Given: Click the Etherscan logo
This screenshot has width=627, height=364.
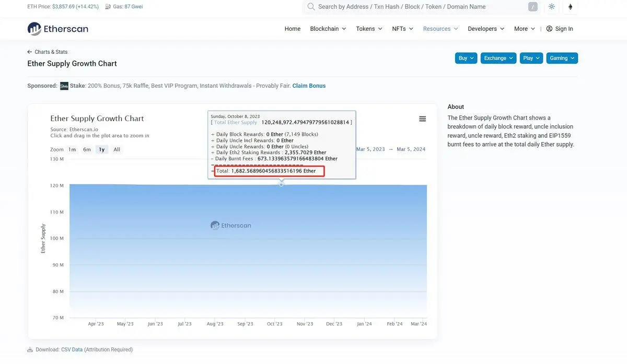Looking at the screenshot, I should coord(57,29).
